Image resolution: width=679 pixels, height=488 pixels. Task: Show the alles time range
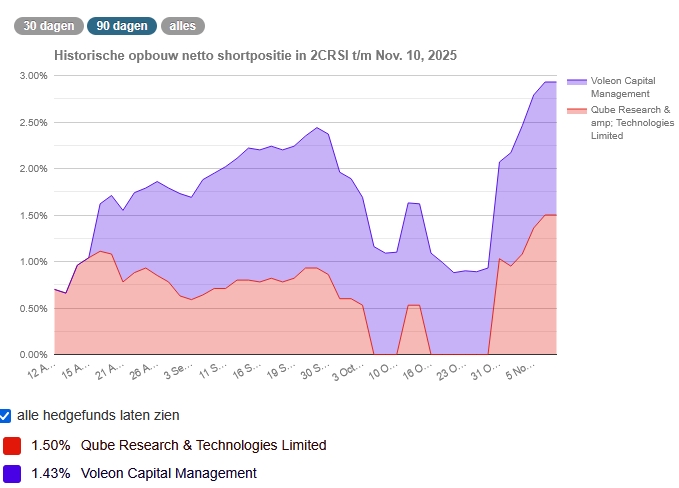tap(183, 26)
